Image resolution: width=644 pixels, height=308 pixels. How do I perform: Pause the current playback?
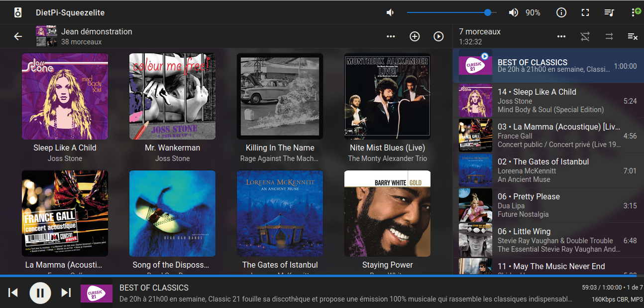[x=40, y=293]
